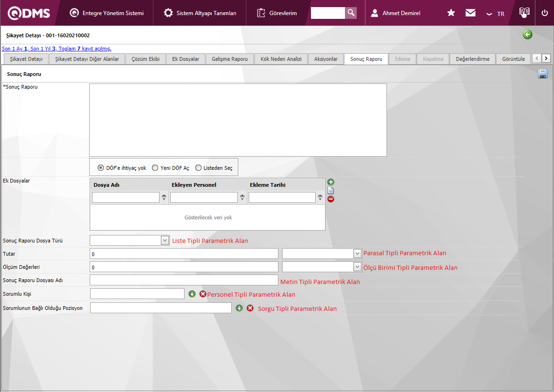Click the Sonuç Raporu Dosyası Adı field

click(x=184, y=280)
